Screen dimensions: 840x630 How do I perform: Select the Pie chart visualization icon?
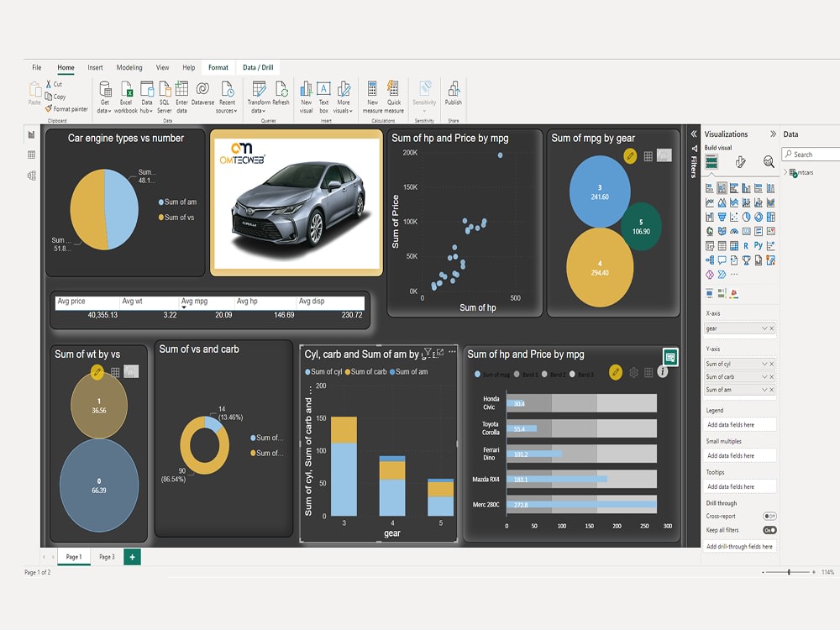pos(746,217)
